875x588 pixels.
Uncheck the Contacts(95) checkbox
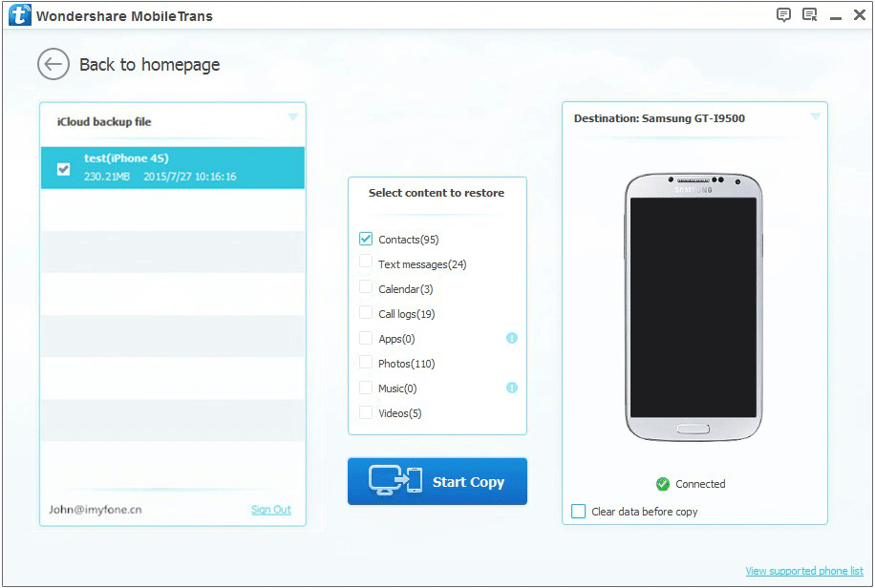(366, 239)
